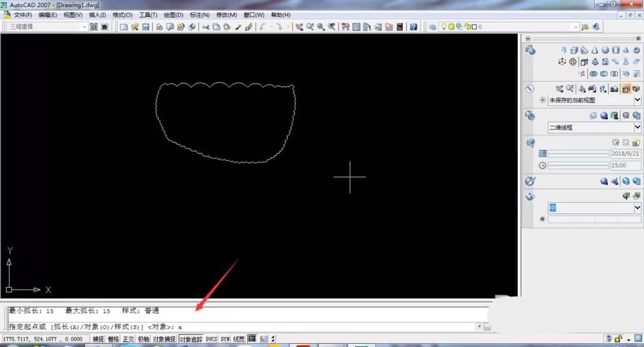Toggle DYN dynamic input button
Screen dimensions: 644x347
[225, 339]
